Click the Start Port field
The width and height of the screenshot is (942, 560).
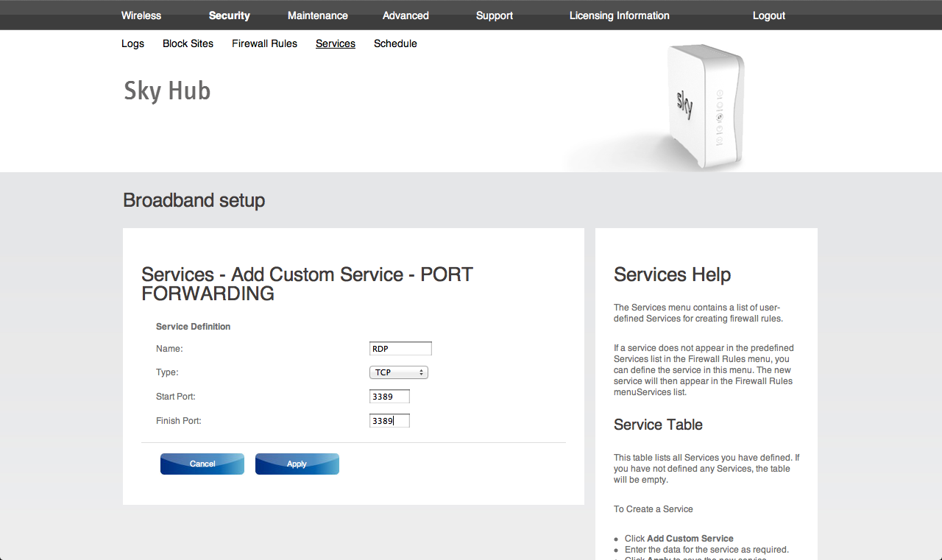pos(389,397)
